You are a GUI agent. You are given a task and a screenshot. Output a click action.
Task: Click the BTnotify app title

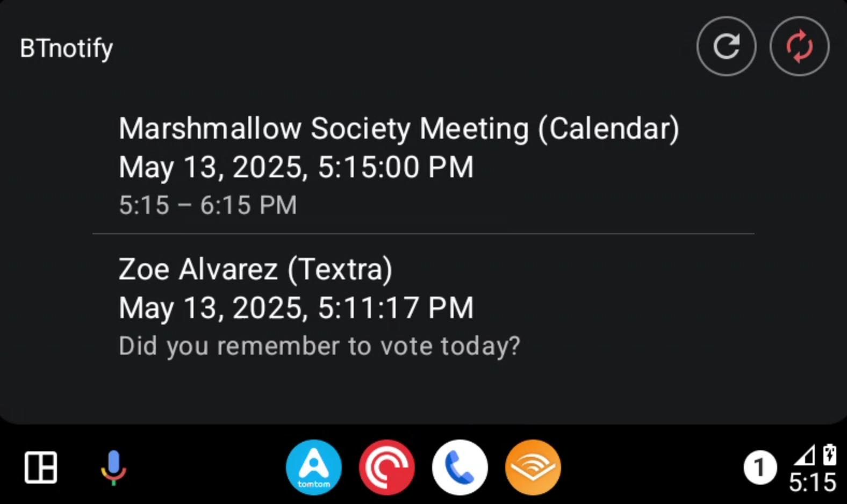[x=67, y=48]
